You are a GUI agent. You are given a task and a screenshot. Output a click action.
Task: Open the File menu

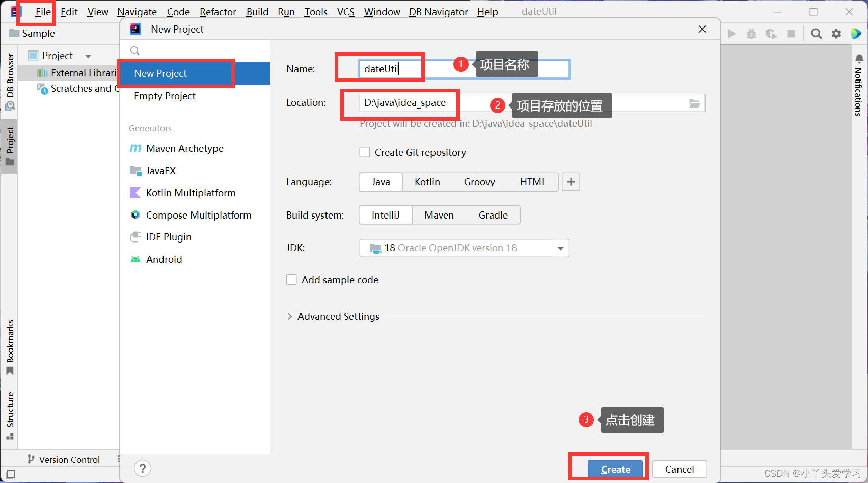pos(43,12)
